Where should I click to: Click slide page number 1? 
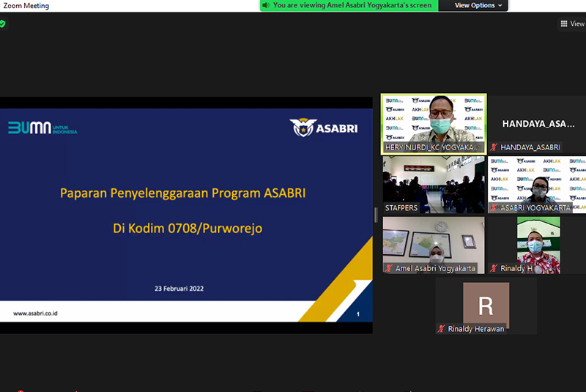pos(358,314)
